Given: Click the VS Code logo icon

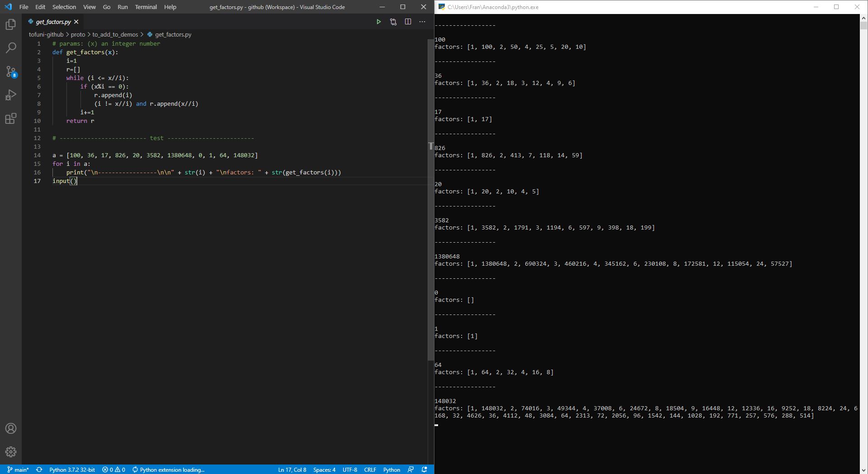Looking at the screenshot, I should (8, 7).
